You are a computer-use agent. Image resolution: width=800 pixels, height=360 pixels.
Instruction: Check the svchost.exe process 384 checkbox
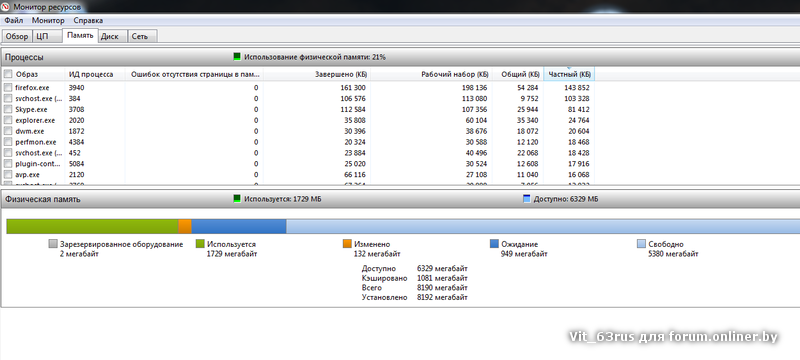coord(8,98)
